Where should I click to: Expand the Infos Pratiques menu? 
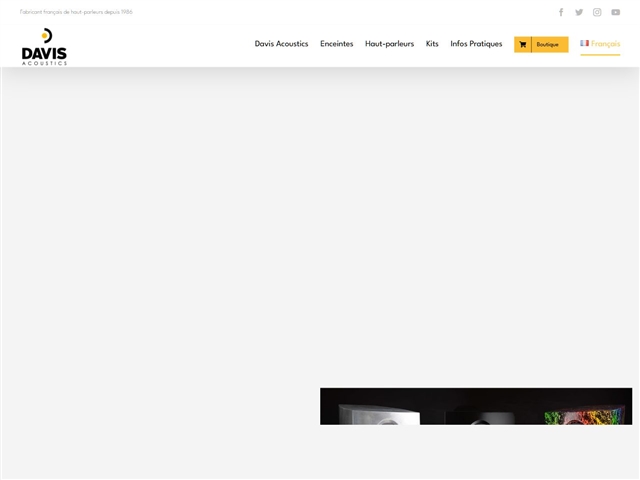(476, 44)
